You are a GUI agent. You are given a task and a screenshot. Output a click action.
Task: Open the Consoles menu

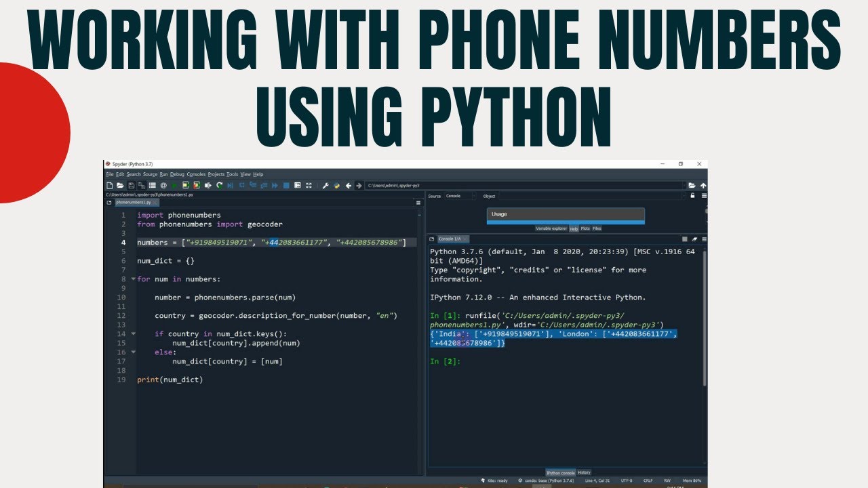click(196, 174)
